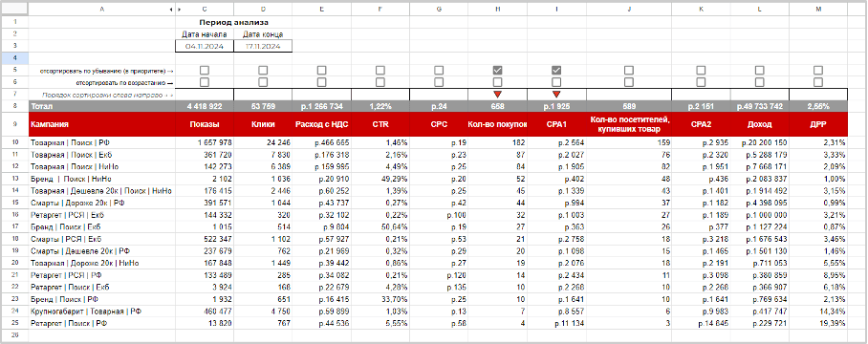Enable ascending sort checkbox for Клики column
Viewport: 868px width, 344px height.
[263, 82]
